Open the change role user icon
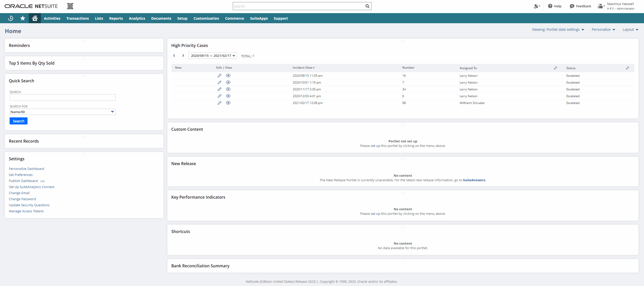The image size is (644, 286). click(x=601, y=6)
